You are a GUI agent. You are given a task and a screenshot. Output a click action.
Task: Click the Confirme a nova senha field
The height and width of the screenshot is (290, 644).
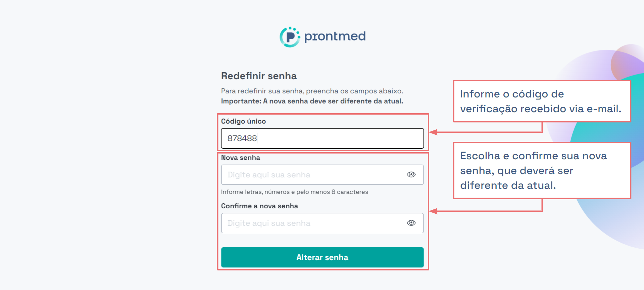tap(322, 223)
